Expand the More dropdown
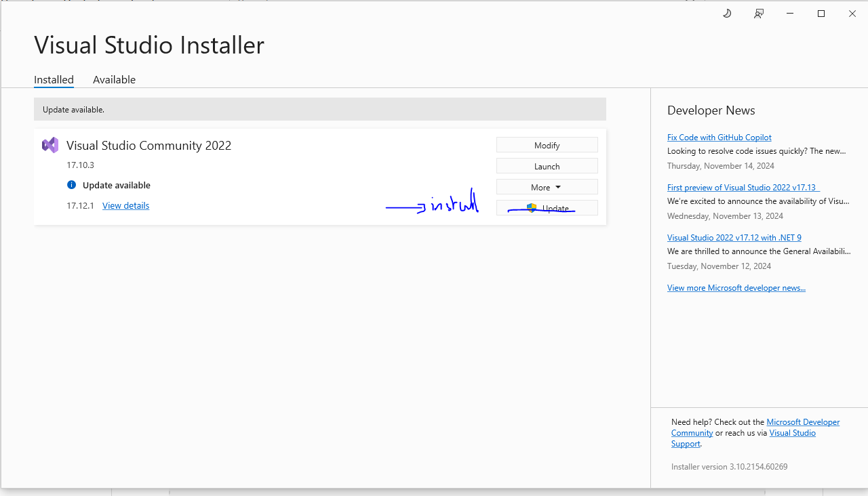Screen dimensions: 868x496 coord(547,187)
